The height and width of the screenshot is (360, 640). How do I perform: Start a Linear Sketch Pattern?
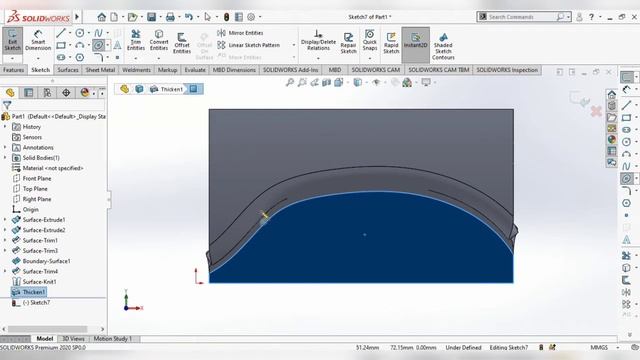pyautogui.click(x=249, y=45)
